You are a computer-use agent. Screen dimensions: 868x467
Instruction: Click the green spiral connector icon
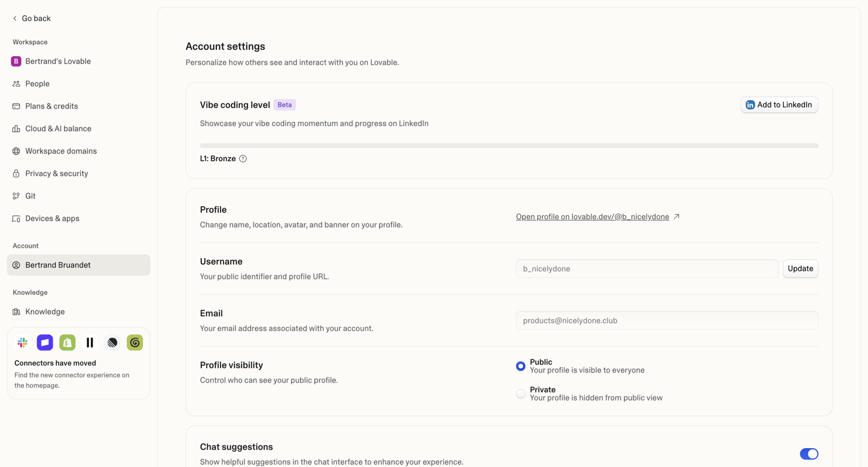(x=135, y=343)
